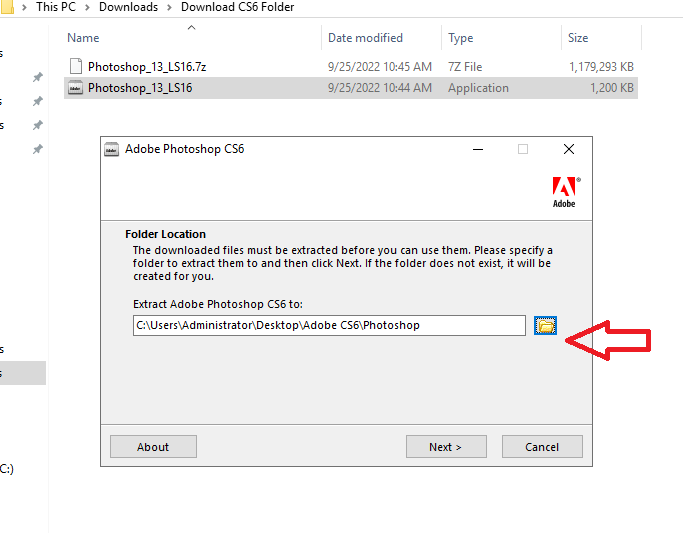Click the bottom pin icon in the sidebar

coord(38,149)
